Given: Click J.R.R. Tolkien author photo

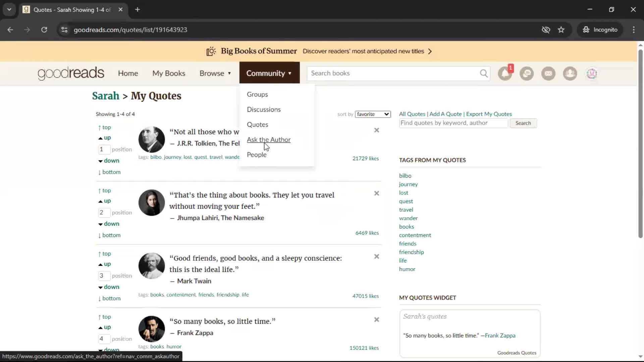Looking at the screenshot, I should (152, 139).
